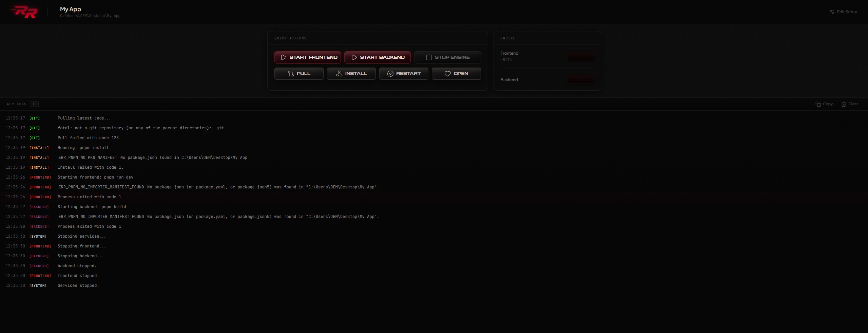Click the Backend status indicator
This screenshot has height=333, width=868.
pos(580,80)
